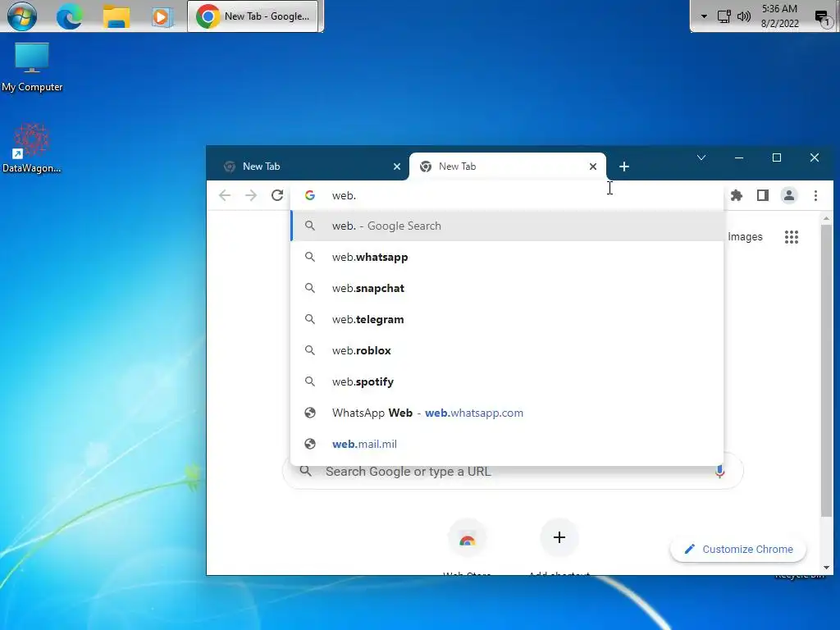Click the address bar containing web.

[507, 195]
